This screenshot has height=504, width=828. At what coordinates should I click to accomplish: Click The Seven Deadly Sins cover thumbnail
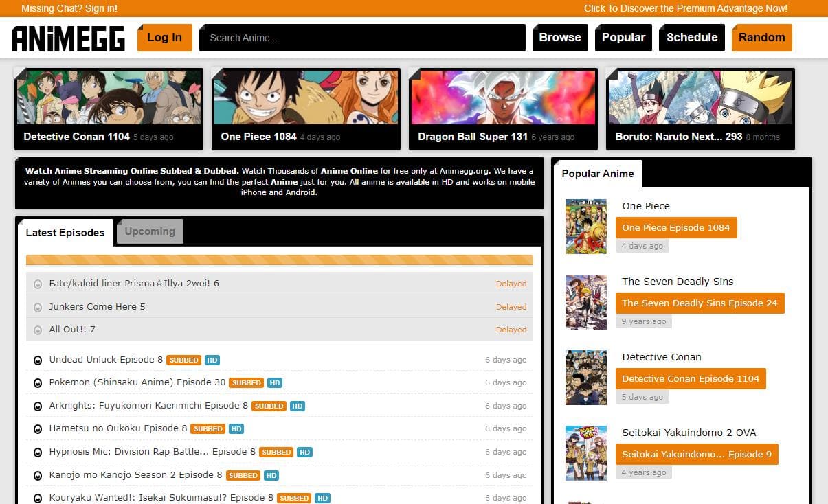point(586,302)
